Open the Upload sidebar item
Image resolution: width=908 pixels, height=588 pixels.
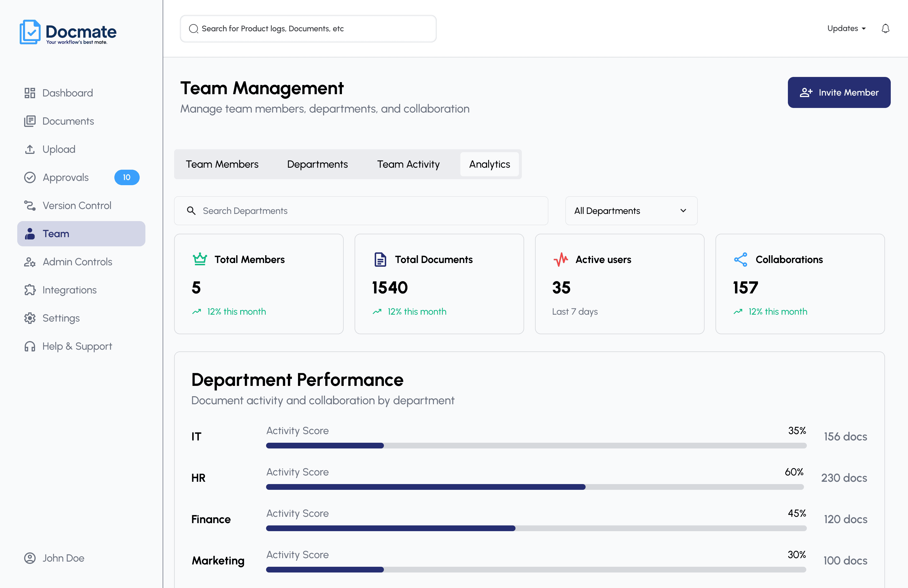(81, 149)
